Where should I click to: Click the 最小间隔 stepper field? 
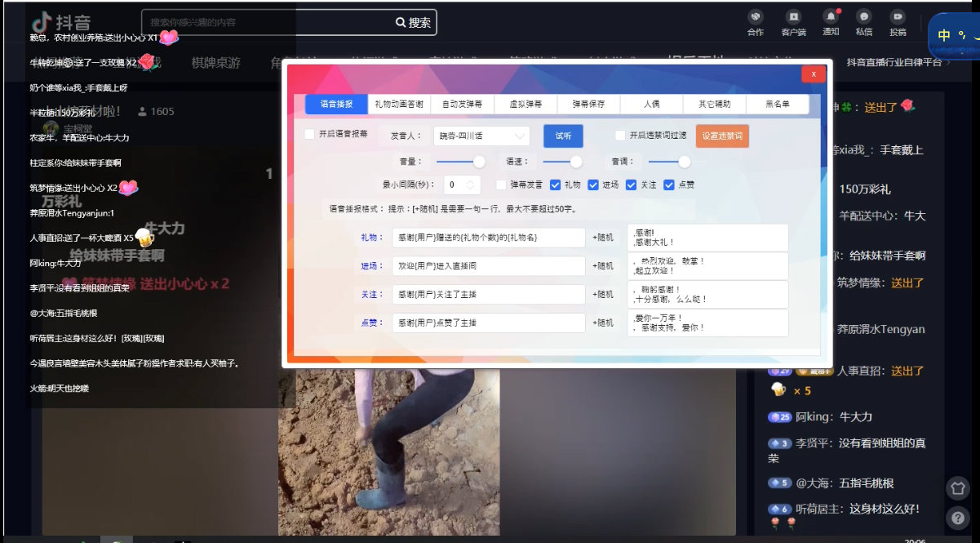tap(463, 185)
